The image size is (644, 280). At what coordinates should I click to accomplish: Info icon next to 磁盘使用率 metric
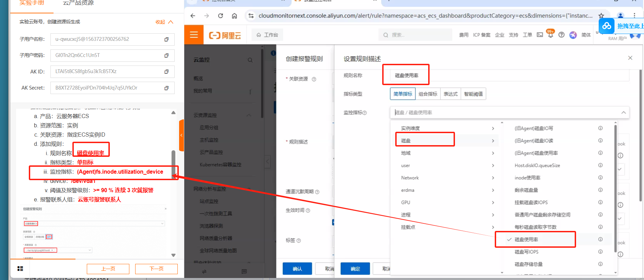(600, 239)
